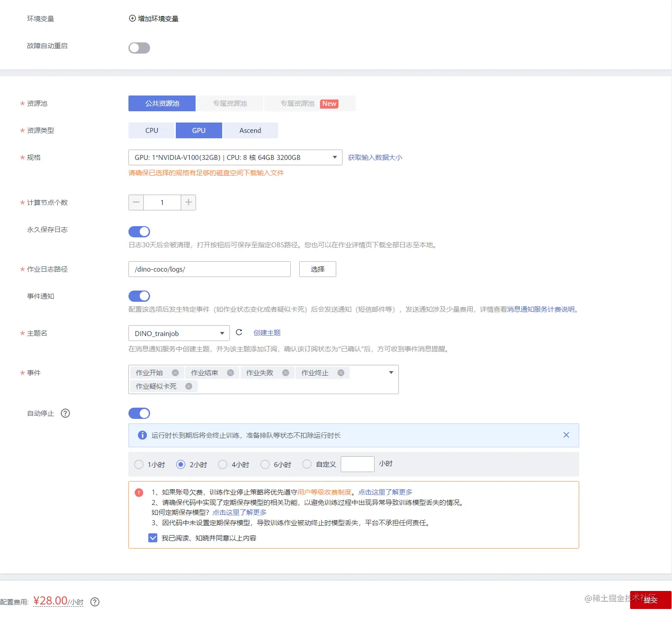Close the runtime expiry info banner

point(566,435)
